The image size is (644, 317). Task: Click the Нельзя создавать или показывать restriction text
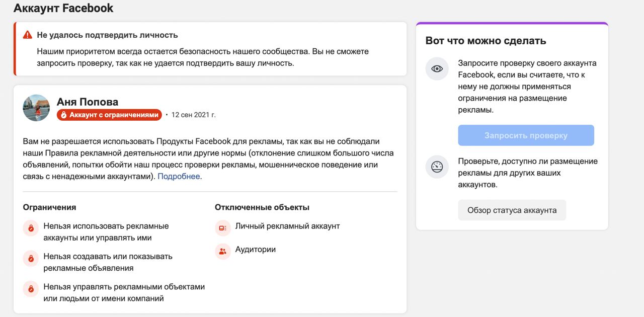pyautogui.click(x=108, y=262)
